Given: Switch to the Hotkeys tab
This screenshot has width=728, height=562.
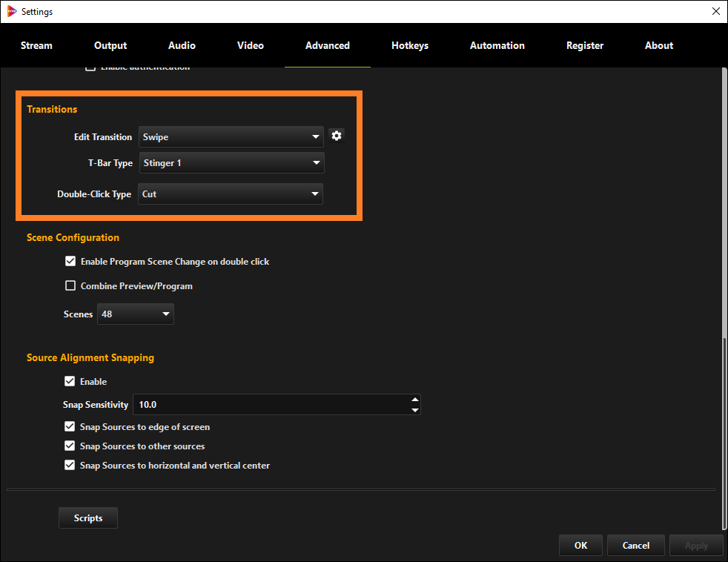Looking at the screenshot, I should tap(410, 46).
